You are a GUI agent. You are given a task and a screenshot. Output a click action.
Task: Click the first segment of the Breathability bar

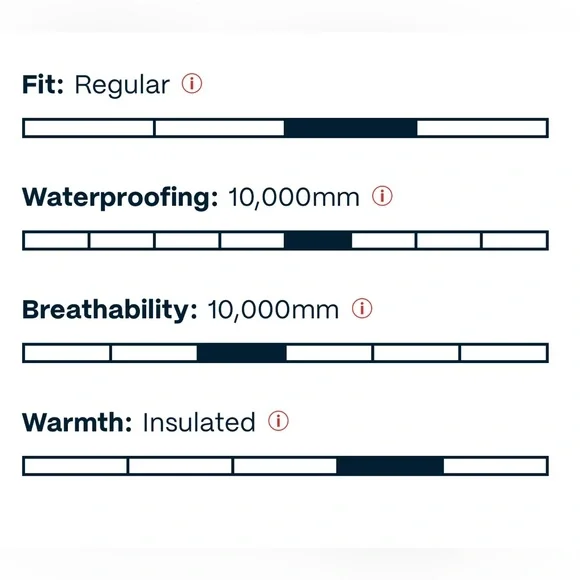(67, 353)
